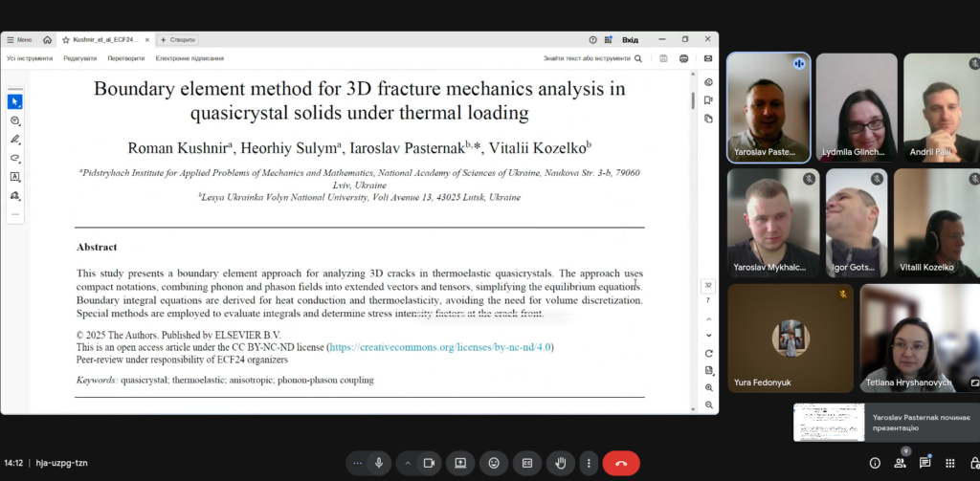Open the Меню menu in Acrobat
The height and width of the screenshot is (481, 980).
19,40
